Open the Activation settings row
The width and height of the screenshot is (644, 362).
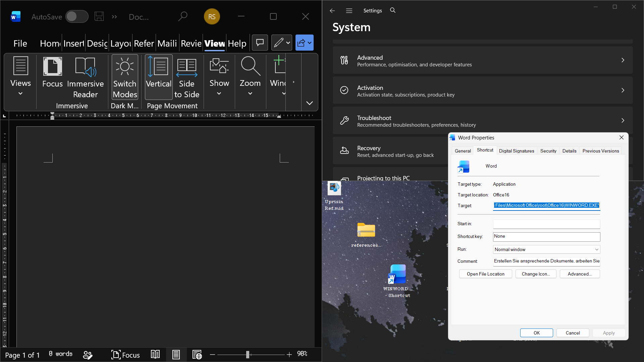(482, 90)
